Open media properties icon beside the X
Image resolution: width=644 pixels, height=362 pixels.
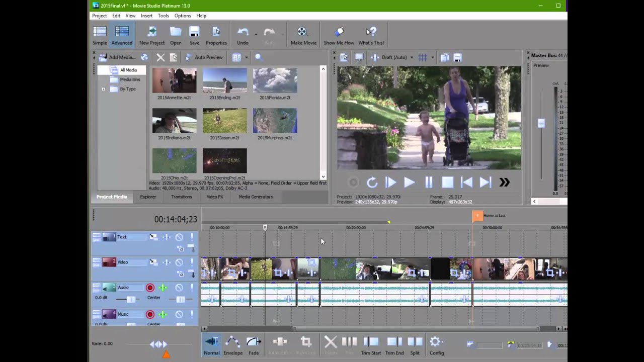pos(174,57)
